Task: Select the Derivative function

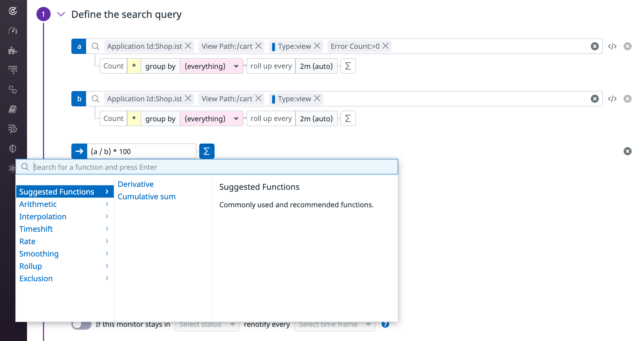Action: point(136,184)
